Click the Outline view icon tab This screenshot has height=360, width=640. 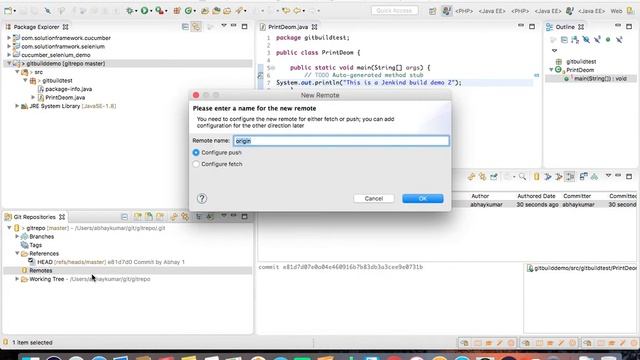coord(549,27)
